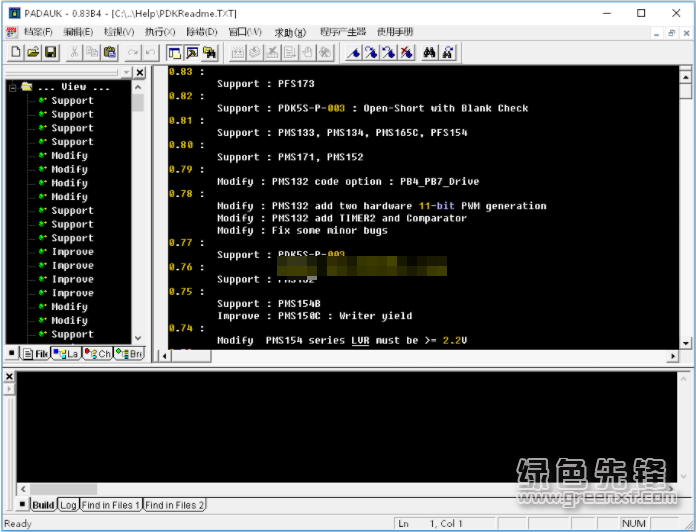696x532 pixels.
Task: Click 'Support : PMS171, PMS152' line
Action: [290, 157]
